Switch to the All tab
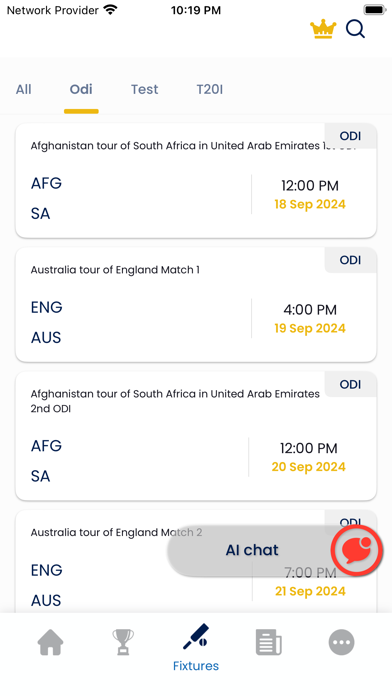The height and width of the screenshot is (696, 392). pyautogui.click(x=24, y=89)
